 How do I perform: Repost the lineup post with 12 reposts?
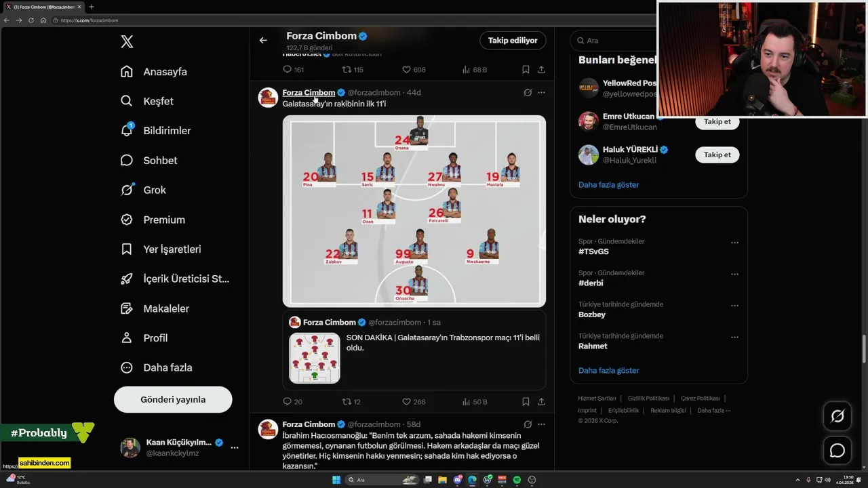pos(346,401)
